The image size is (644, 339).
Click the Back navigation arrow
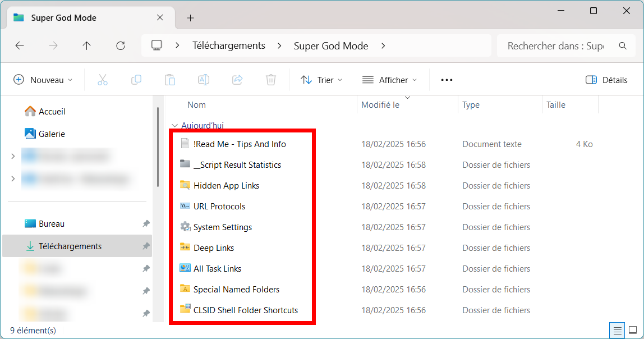pos(20,45)
